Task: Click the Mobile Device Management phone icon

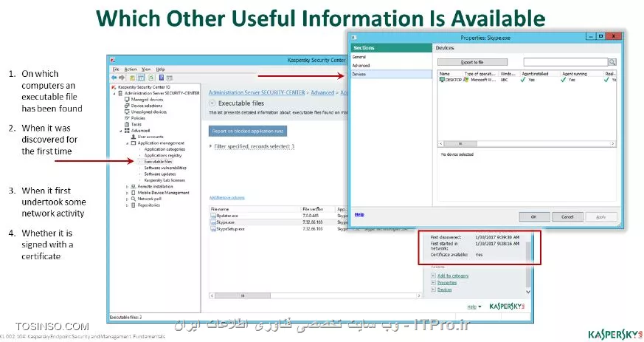Action: click(x=134, y=192)
